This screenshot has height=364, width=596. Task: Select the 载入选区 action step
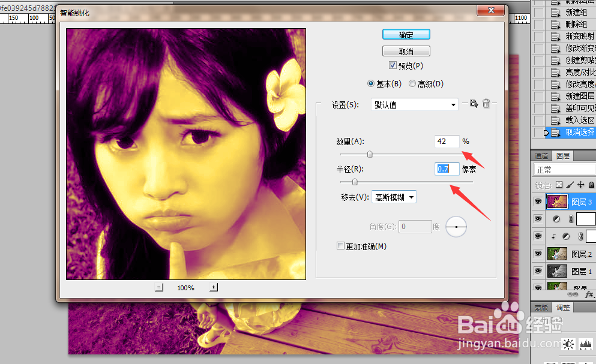[580, 120]
